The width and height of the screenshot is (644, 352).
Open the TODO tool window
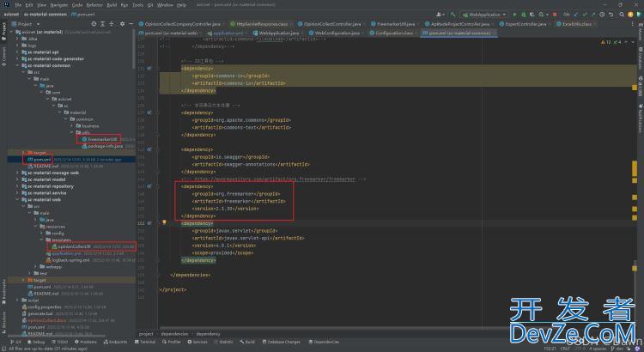click(59, 342)
